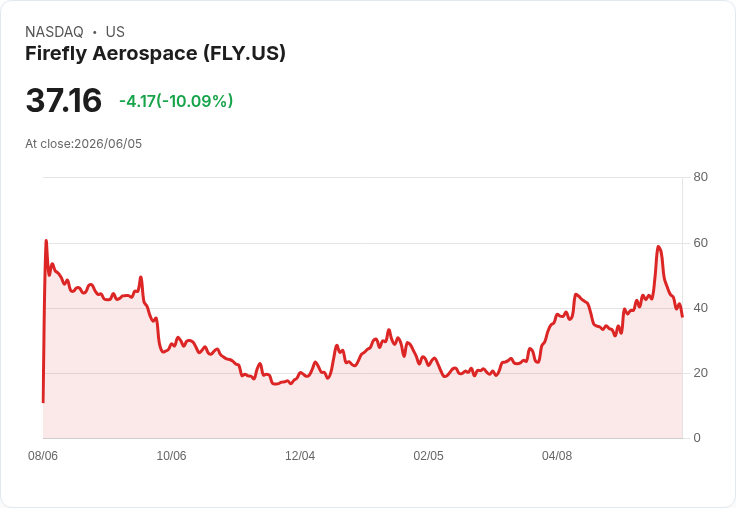Click the 37.16 current price
Screen dimensions: 736x508
tap(63, 100)
